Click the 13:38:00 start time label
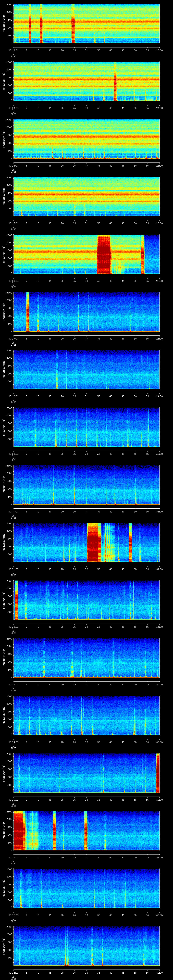Viewport: 173px width, 980px height. pyautogui.click(x=13, y=972)
